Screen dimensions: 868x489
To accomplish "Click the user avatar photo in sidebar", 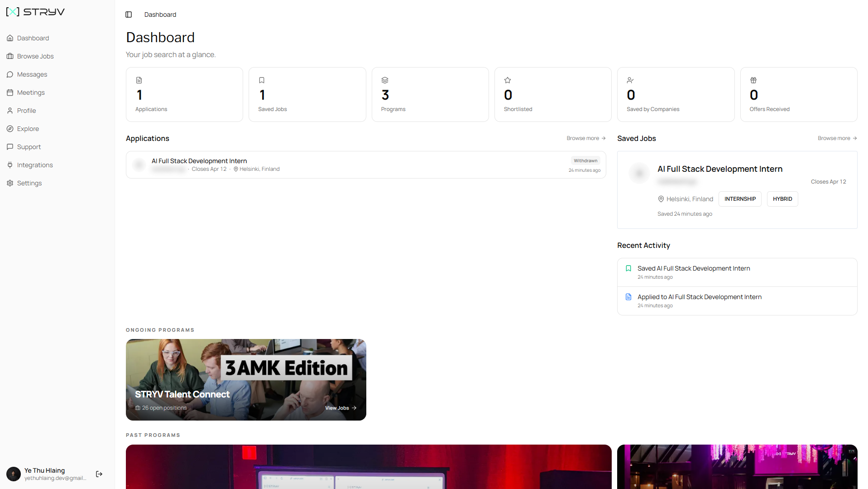I will click(14, 474).
